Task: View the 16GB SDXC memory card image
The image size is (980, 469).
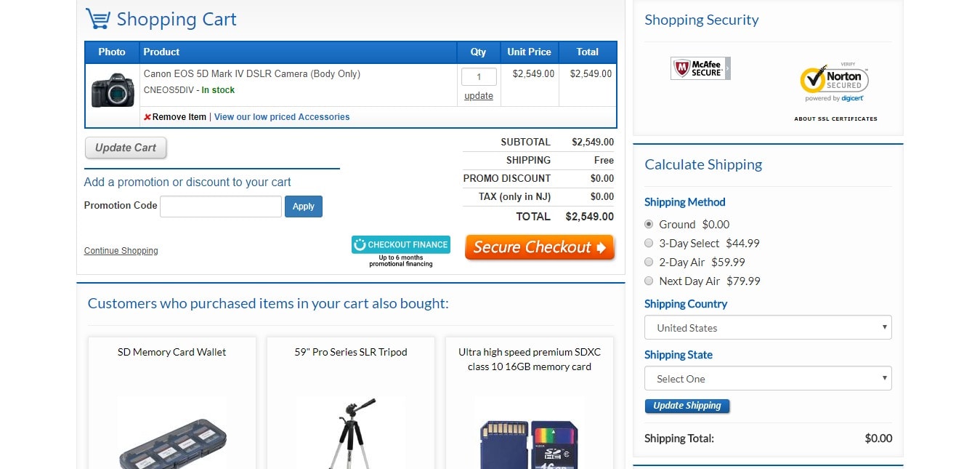Action: (530, 433)
